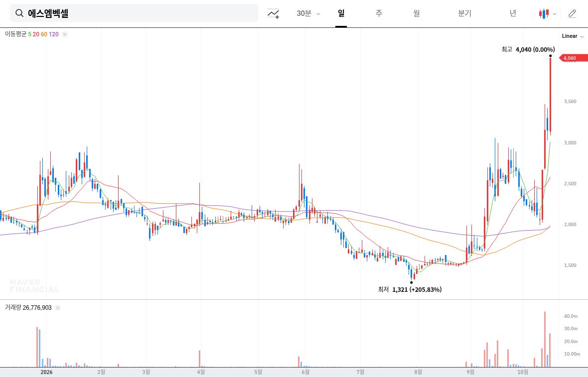Viewport: 588px width, 377px height.
Task: Click the 10.00m volume axis label
Action: (x=572, y=354)
